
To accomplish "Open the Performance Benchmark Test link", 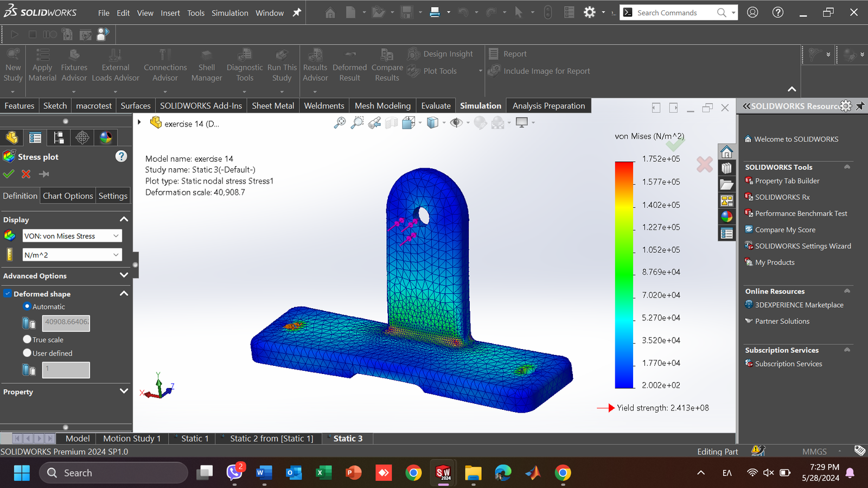I will tap(801, 213).
